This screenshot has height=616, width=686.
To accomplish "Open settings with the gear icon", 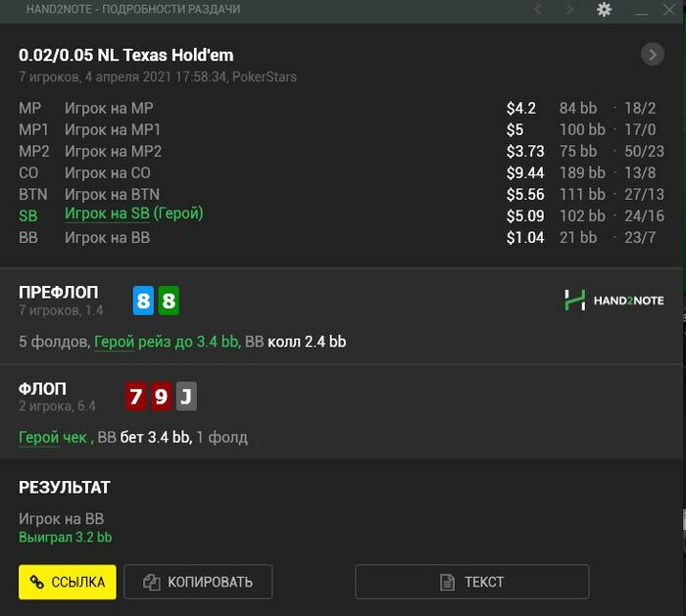I will point(604,9).
